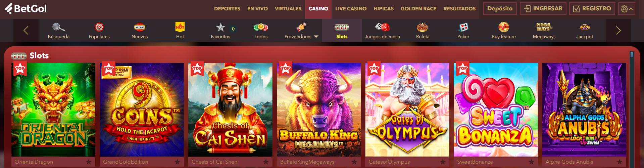The width and height of the screenshot is (644, 168).
Task: Click the Depósito button
Action: pyautogui.click(x=500, y=9)
